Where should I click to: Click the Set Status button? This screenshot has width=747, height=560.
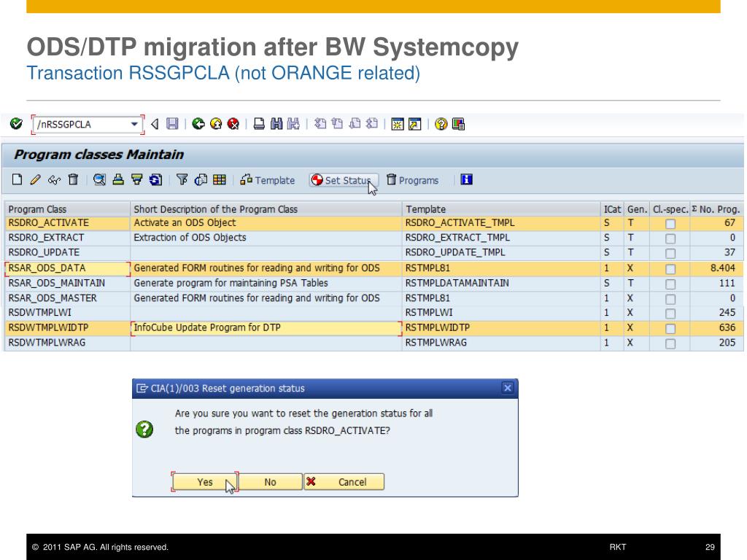click(344, 180)
